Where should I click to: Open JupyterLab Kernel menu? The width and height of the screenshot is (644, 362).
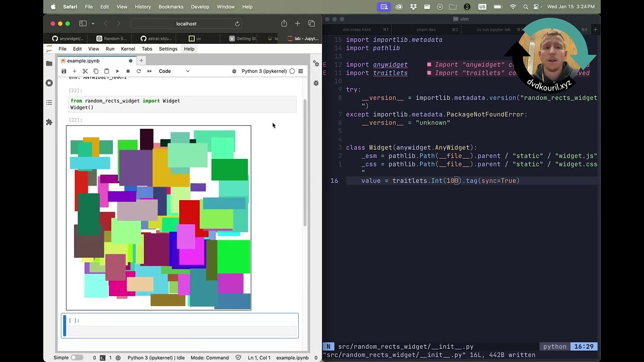(x=128, y=49)
